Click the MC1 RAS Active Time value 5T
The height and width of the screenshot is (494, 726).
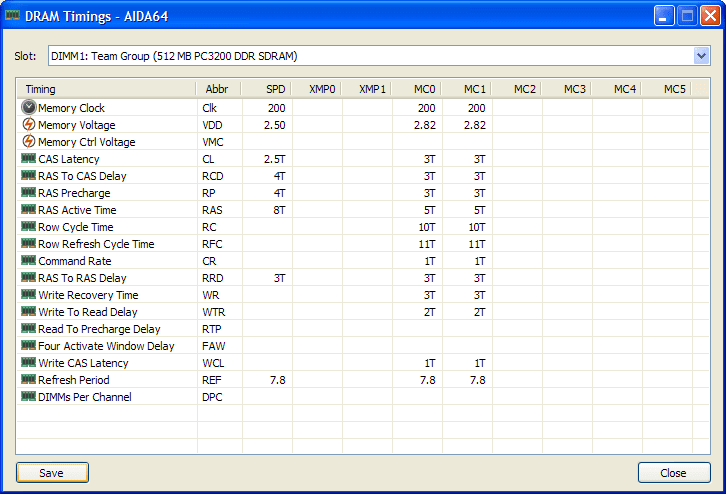coord(479,210)
